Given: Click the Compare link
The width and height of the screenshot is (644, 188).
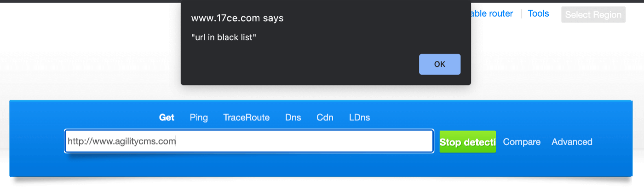Looking at the screenshot, I should tap(522, 142).
